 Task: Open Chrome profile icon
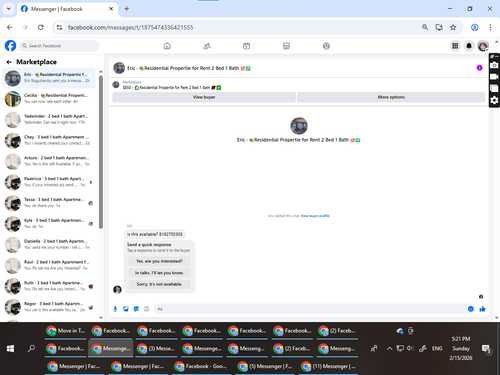coord(475,27)
